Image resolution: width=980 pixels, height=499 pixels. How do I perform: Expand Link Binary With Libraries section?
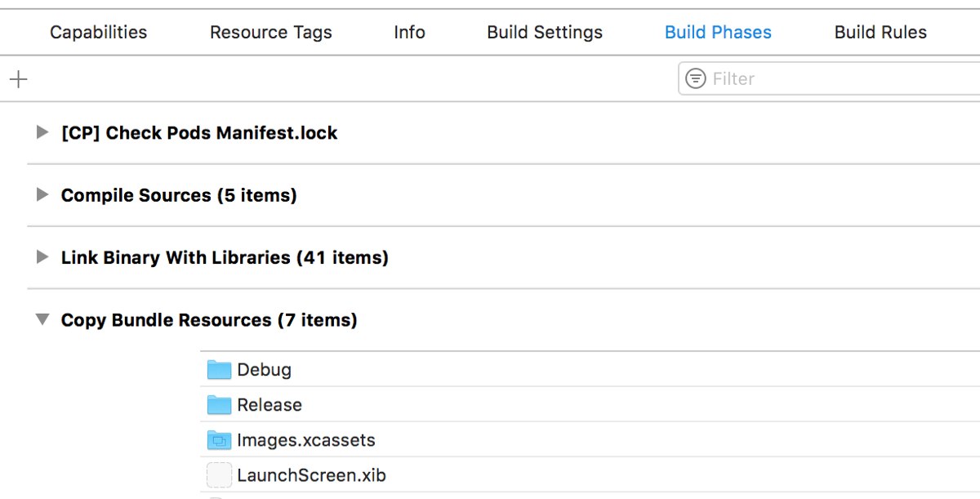(x=42, y=257)
